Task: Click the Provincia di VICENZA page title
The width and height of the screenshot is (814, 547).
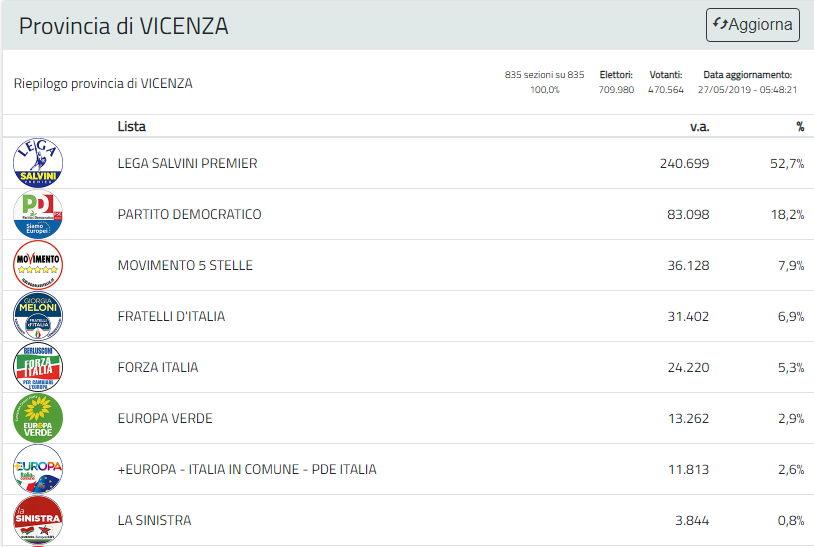Action: (124, 26)
